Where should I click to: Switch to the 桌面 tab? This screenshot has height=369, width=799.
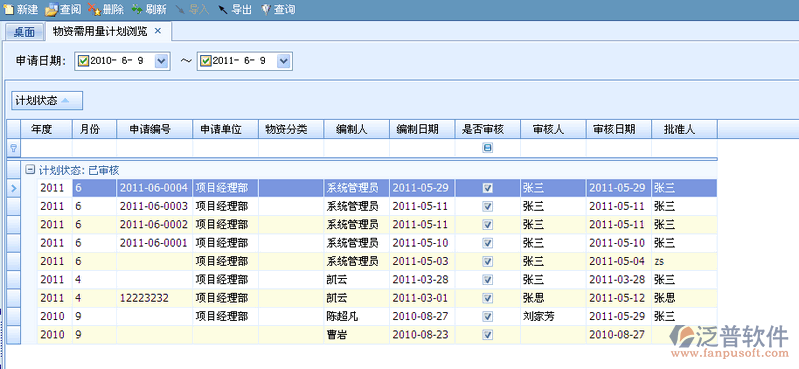click(24, 33)
